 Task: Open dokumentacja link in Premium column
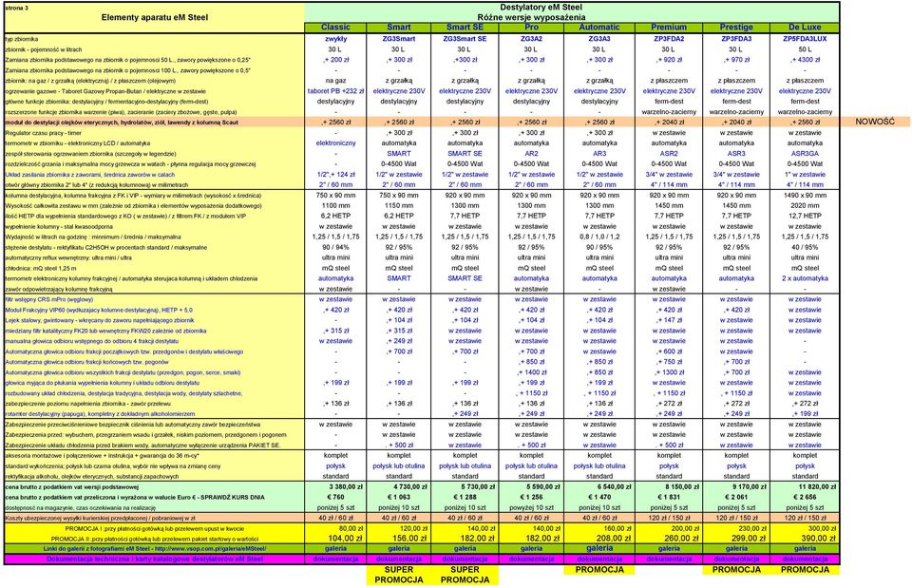coord(669,559)
